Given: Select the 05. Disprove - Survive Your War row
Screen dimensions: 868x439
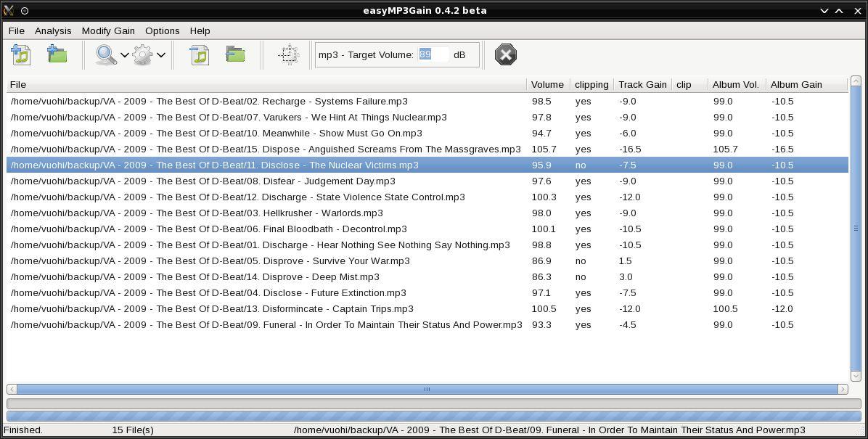Looking at the screenshot, I should (x=427, y=260).
